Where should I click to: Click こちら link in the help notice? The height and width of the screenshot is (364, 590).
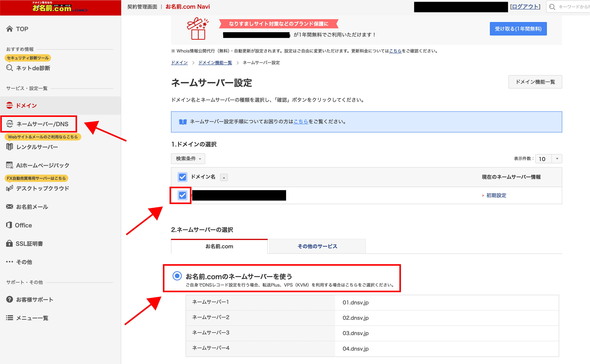300,122
